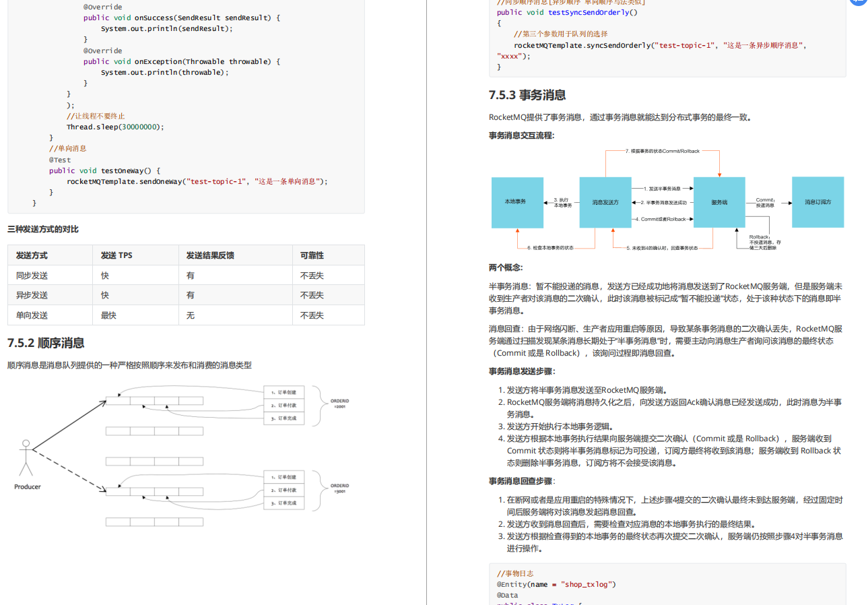The image size is (868, 605).
Task: Click the bold line '事务消息回查步骤:'
Action: point(523,481)
